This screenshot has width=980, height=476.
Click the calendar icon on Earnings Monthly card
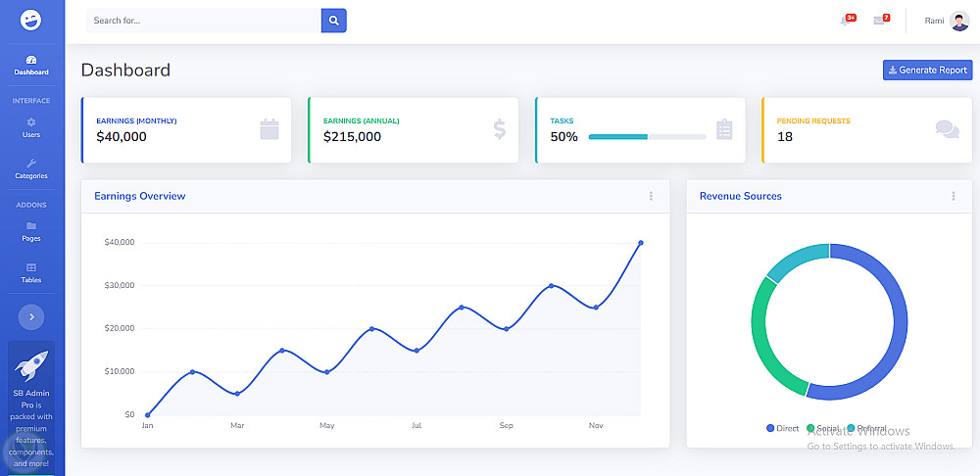pos(269,129)
